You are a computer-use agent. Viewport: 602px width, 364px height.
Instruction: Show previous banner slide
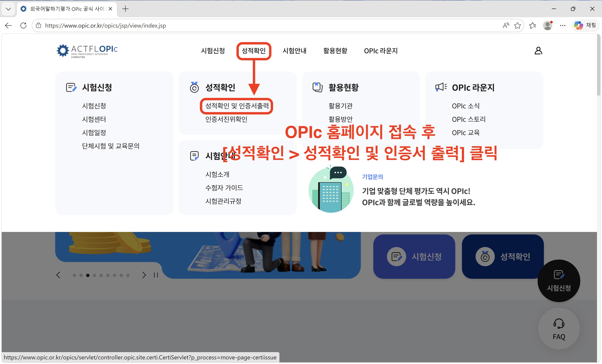tap(58, 275)
